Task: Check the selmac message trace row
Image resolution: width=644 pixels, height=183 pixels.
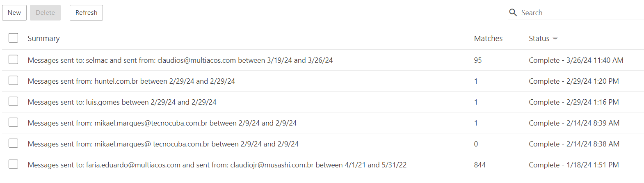Action: [x=14, y=60]
